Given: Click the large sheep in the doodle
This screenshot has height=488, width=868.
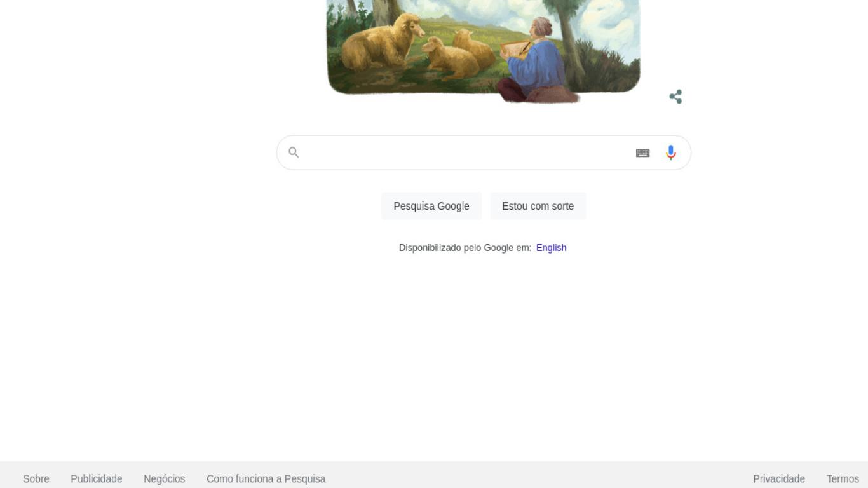Looking at the screenshot, I should 381,44.
